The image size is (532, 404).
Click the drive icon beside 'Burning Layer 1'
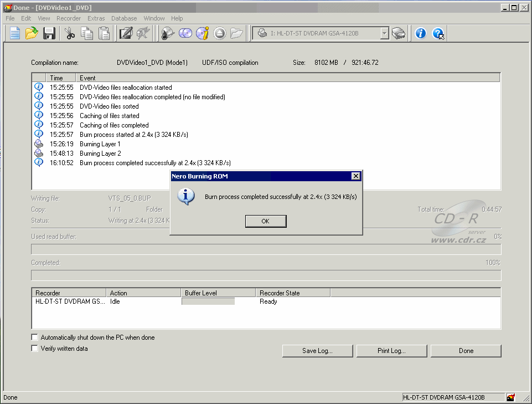tap(39, 144)
